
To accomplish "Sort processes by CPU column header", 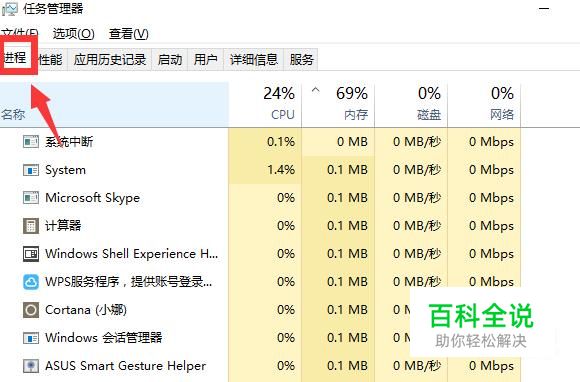I will 265,104.
